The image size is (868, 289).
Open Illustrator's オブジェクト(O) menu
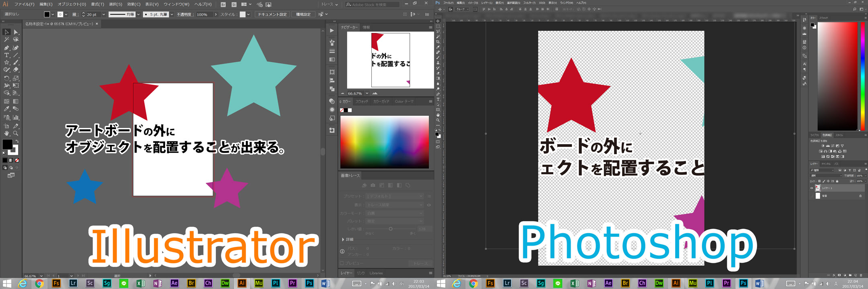click(72, 4)
